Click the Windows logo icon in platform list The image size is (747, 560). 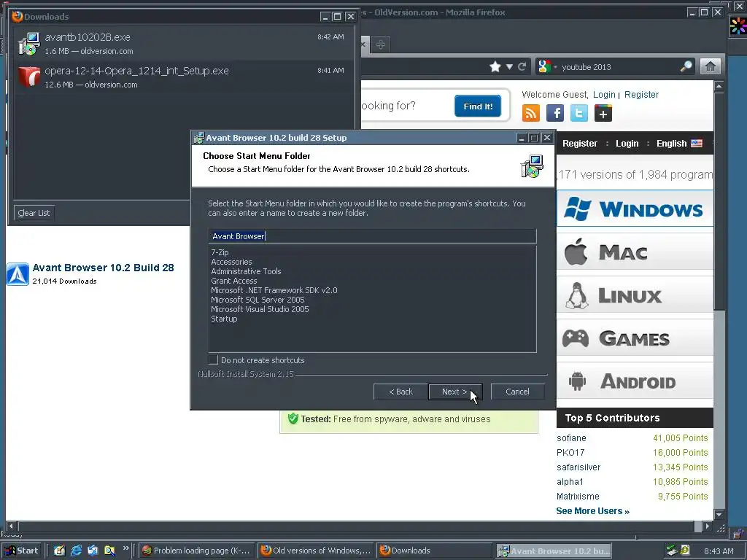(578, 209)
